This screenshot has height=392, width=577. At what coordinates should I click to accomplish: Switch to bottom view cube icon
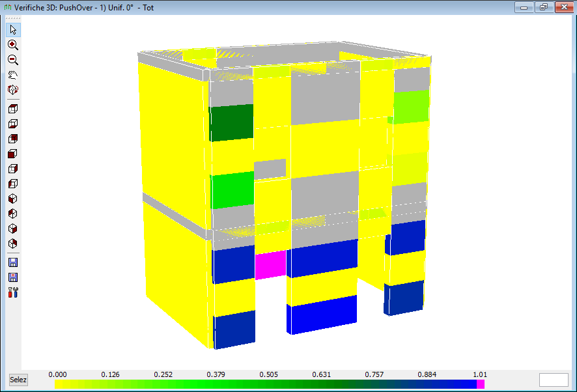[x=13, y=124]
